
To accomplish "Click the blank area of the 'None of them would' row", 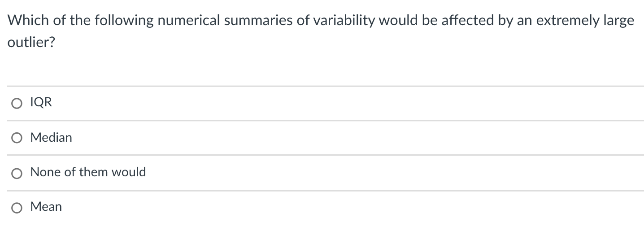I will pyautogui.click(x=395, y=172).
